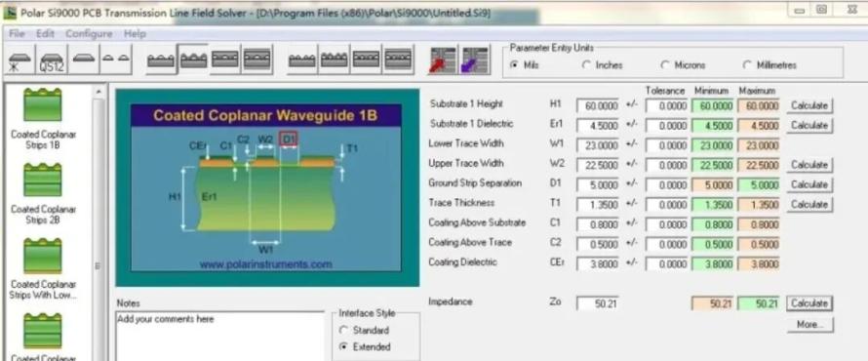
Task: Click the Ground Strip Separation D1 field
Action: click(597, 184)
